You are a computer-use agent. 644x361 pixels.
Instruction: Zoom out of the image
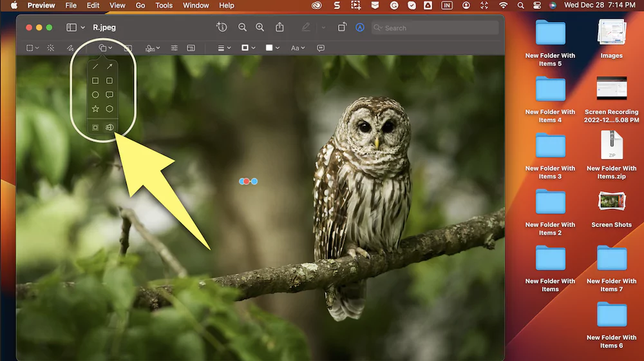pos(242,27)
